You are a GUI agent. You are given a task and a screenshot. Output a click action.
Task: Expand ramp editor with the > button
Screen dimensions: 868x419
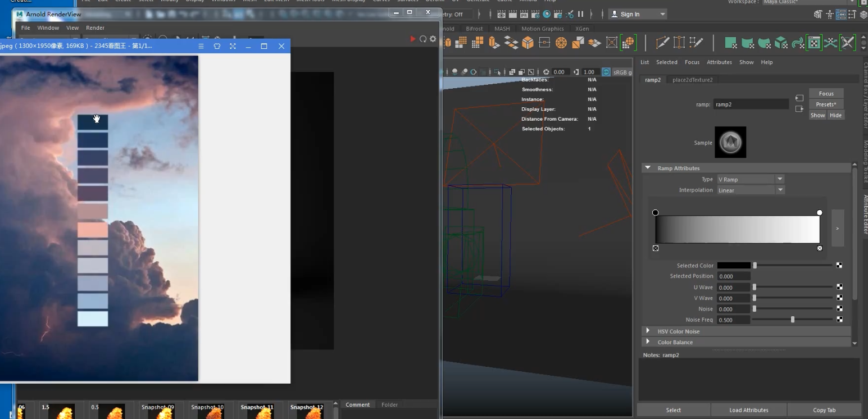pyautogui.click(x=838, y=228)
